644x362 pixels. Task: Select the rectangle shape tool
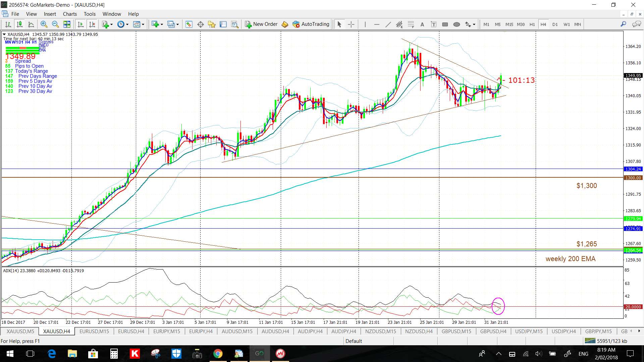point(445,24)
